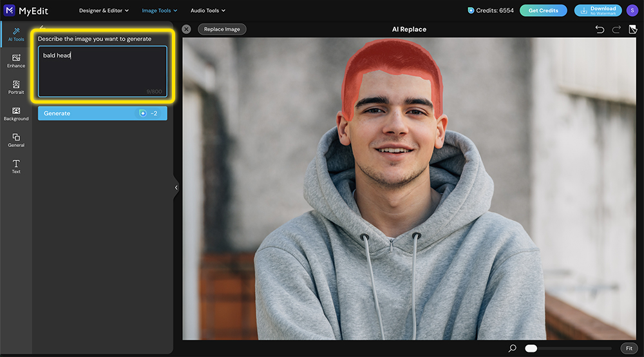
Task: Open the General tools section
Action: 16,140
